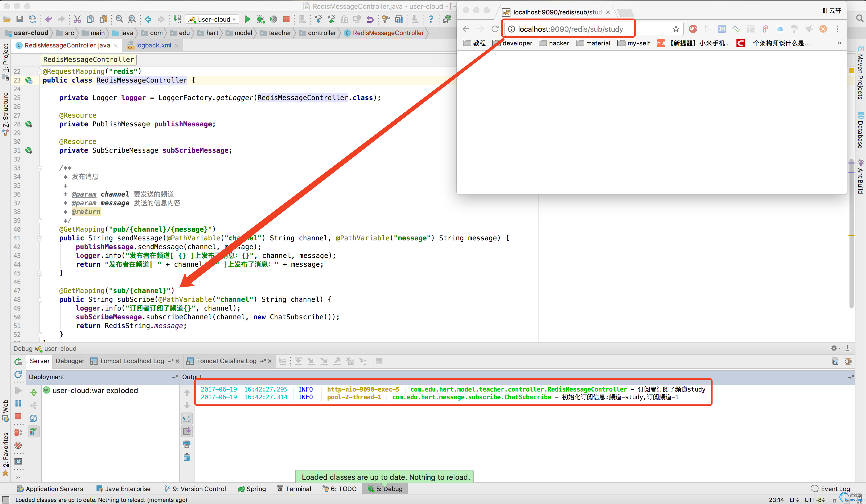The width and height of the screenshot is (866, 504).
Task: Open the Help question mark icon
Action: 431,19
